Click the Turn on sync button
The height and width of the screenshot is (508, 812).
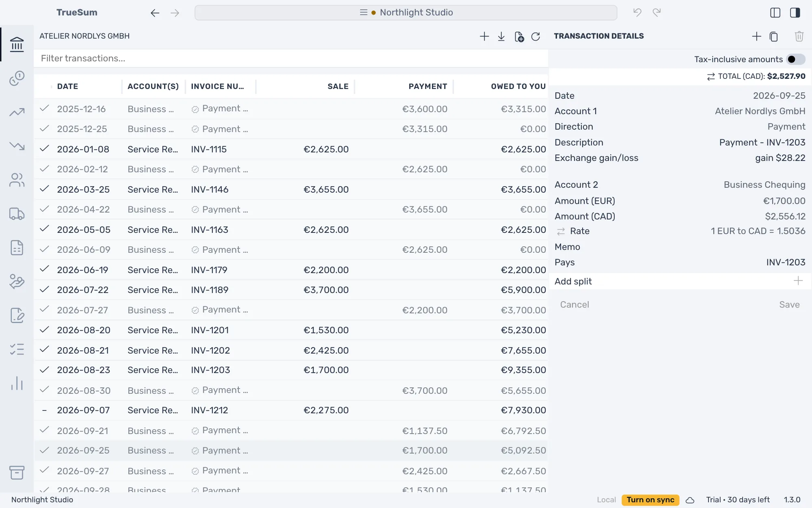[x=650, y=500]
